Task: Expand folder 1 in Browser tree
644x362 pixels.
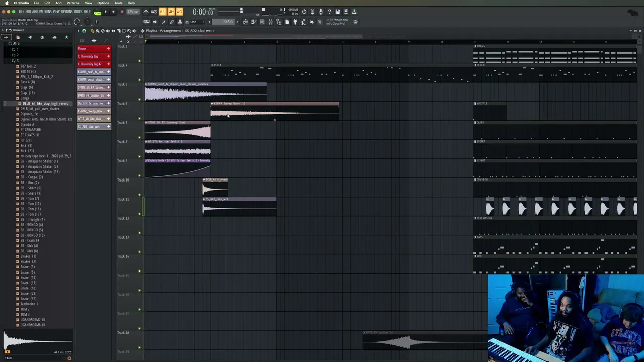Action: (x=16, y=49)
